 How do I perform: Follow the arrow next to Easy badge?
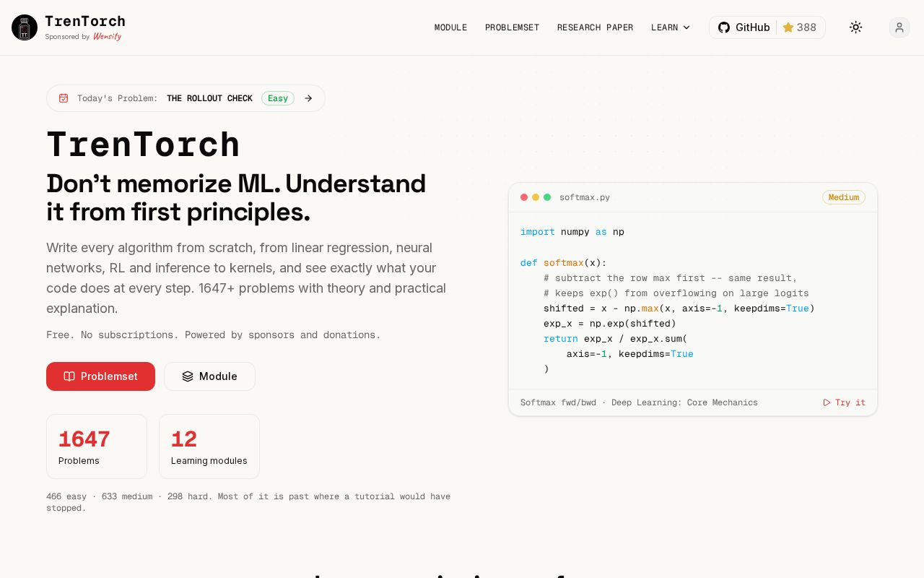pyautogui.click(x=308, y=98)
